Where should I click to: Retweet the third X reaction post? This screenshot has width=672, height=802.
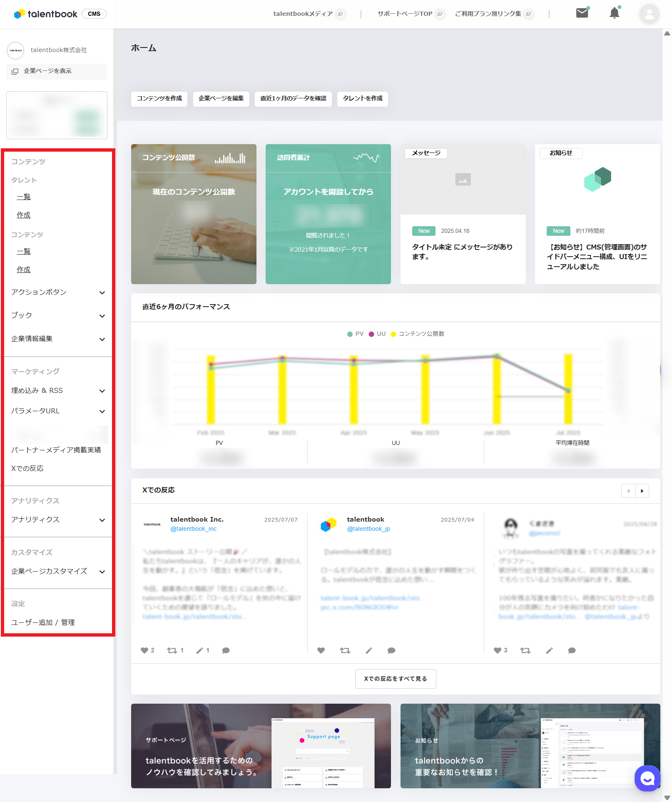(525, 650)
